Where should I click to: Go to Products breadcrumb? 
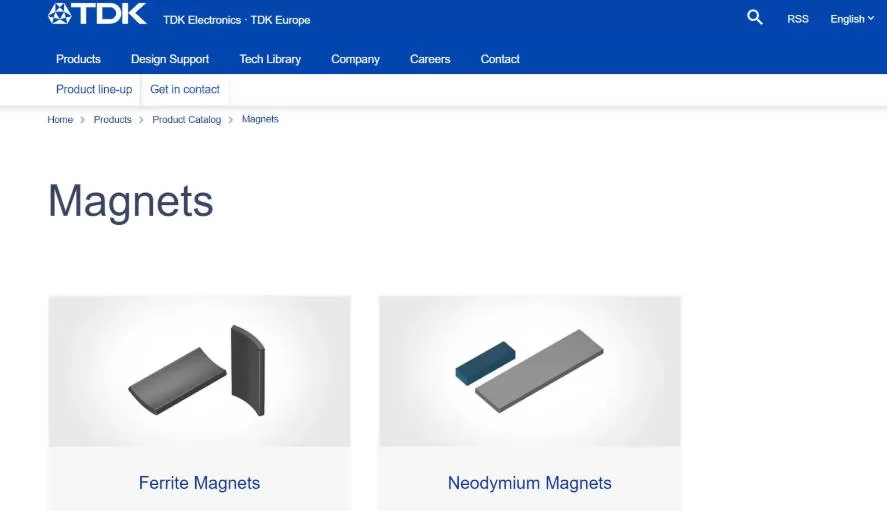[x=113, y=120]
